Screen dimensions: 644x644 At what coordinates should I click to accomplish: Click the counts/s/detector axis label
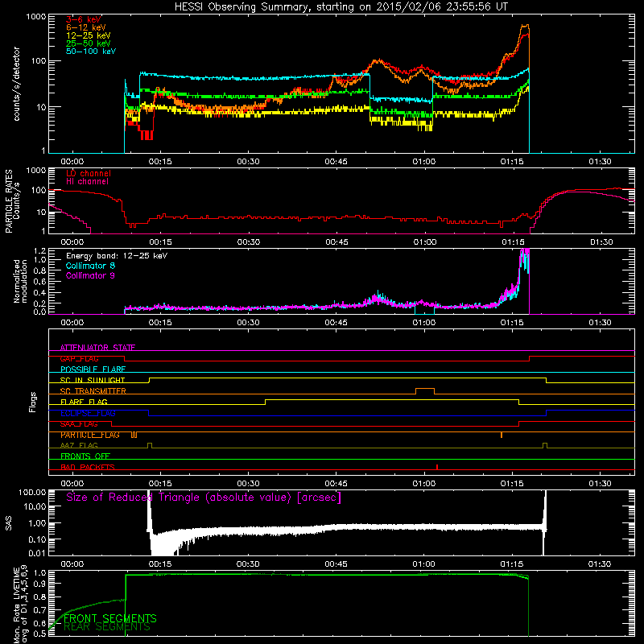click(17, 84)
